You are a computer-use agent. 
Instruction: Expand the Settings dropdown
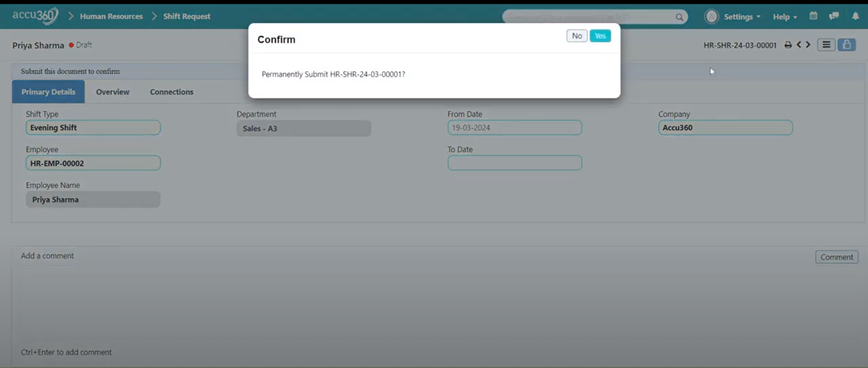(x=742, y=17)
